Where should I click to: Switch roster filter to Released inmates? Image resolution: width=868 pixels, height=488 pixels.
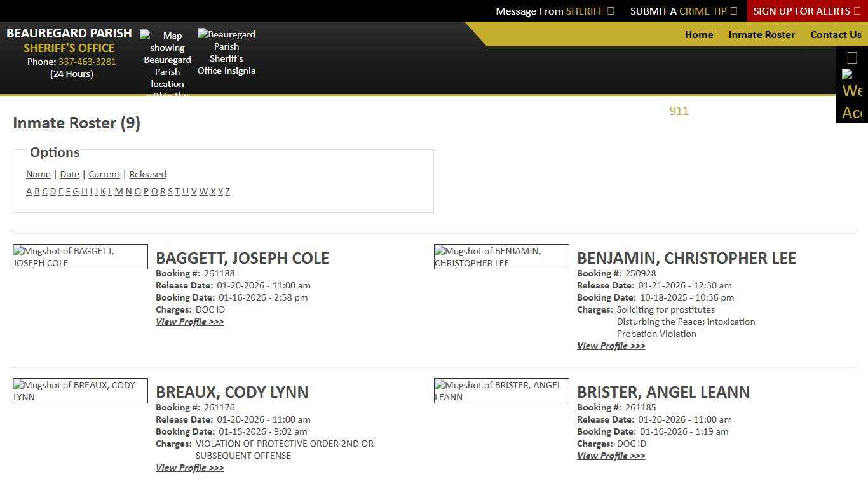click(147, 174)
